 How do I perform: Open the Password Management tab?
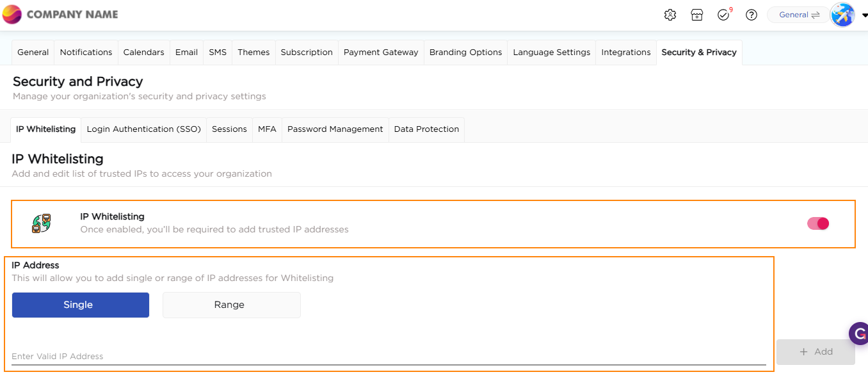coord(335,129)
